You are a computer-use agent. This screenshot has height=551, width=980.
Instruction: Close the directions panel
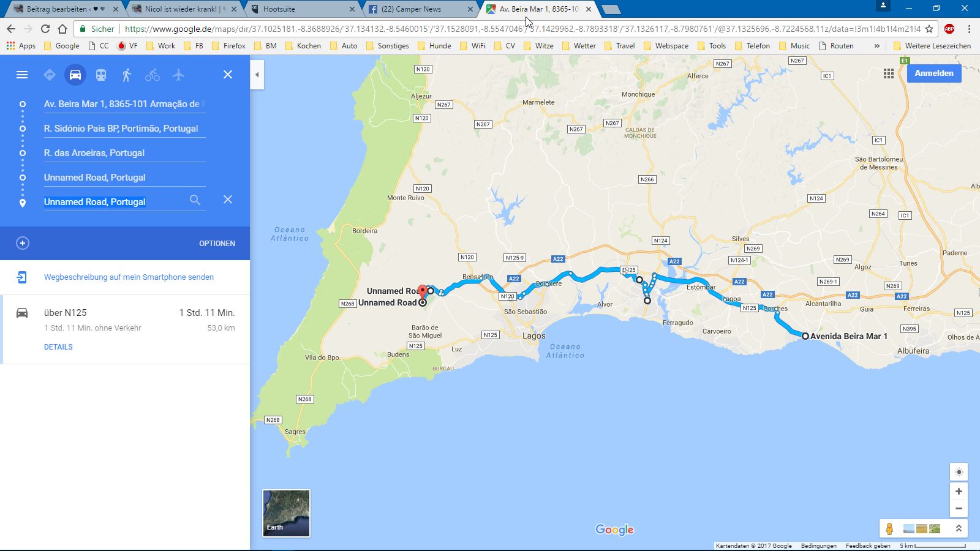[x=228, y=75]
